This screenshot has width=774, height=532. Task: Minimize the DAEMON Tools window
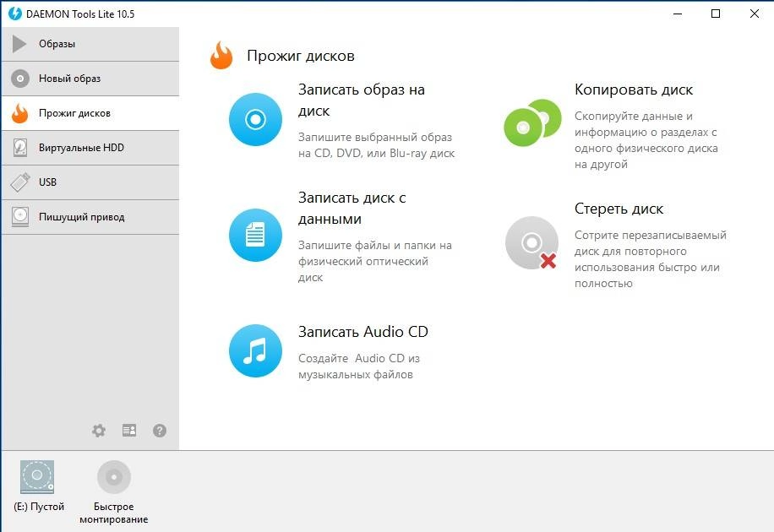(x=678, y=14)
